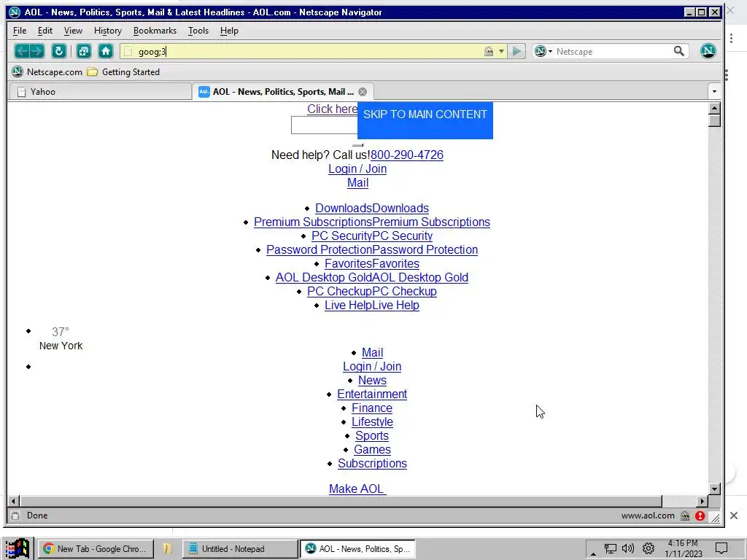Click the Downloads link
Screen dimensions: 747x560
371,208
